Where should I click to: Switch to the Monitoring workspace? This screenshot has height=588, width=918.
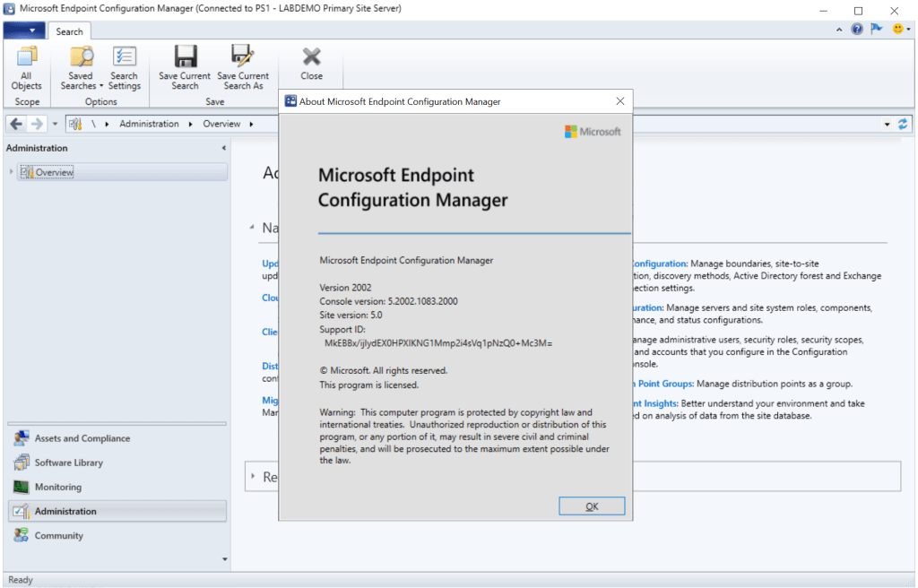pyautogui.click(x=57, y=487)
